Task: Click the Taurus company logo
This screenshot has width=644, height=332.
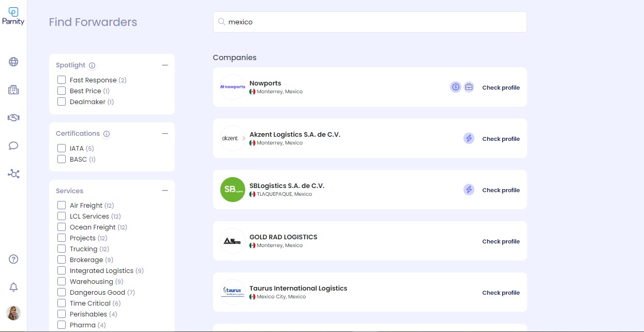Action: click(233, 292)
